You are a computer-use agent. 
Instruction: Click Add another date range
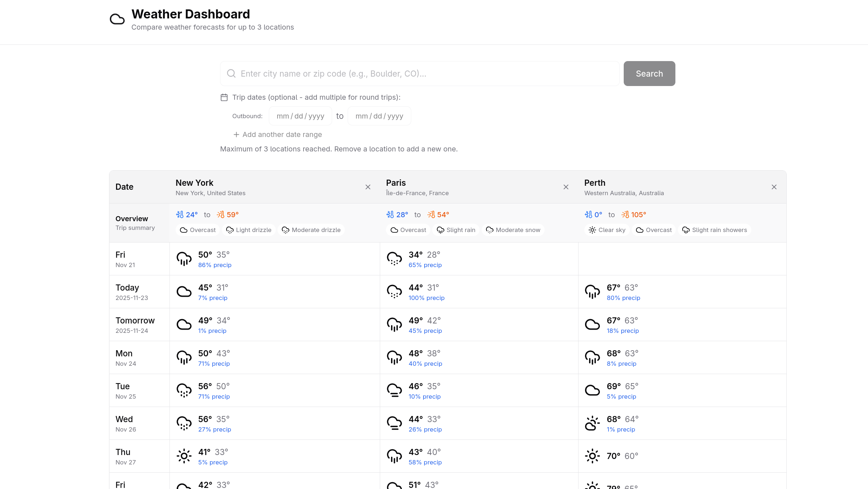pyautogui.click(x=278, y=134)
